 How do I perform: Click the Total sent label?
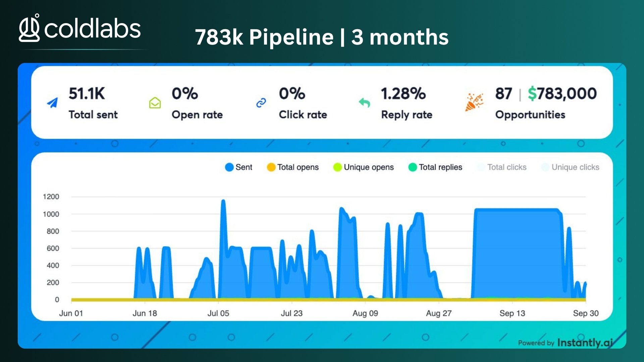[x=93, y=115]
